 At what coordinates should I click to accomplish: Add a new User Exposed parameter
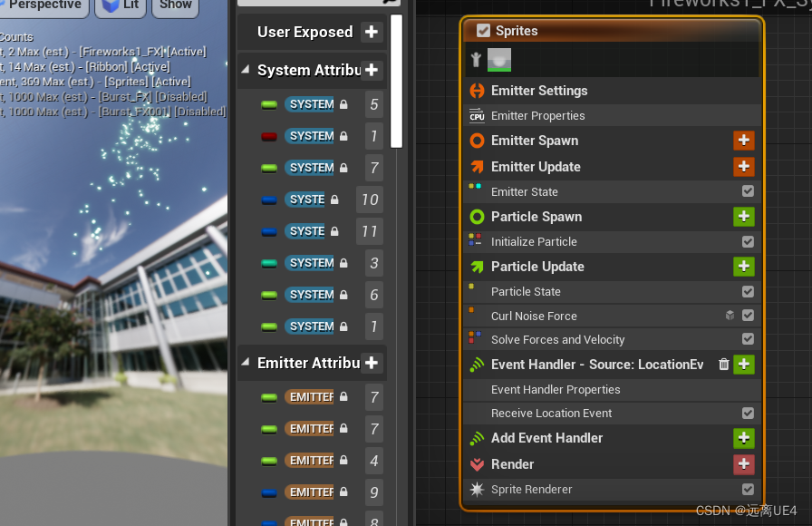(372, 32)
